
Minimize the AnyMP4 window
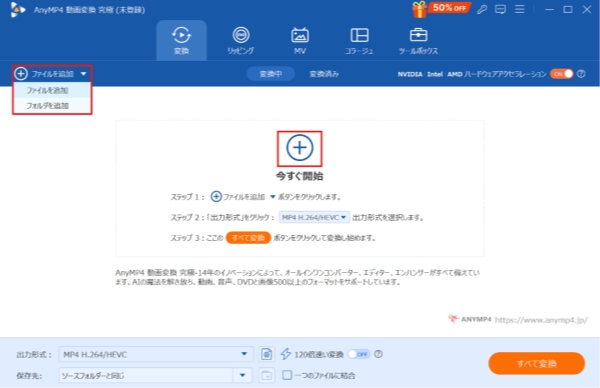pos(549,10)
